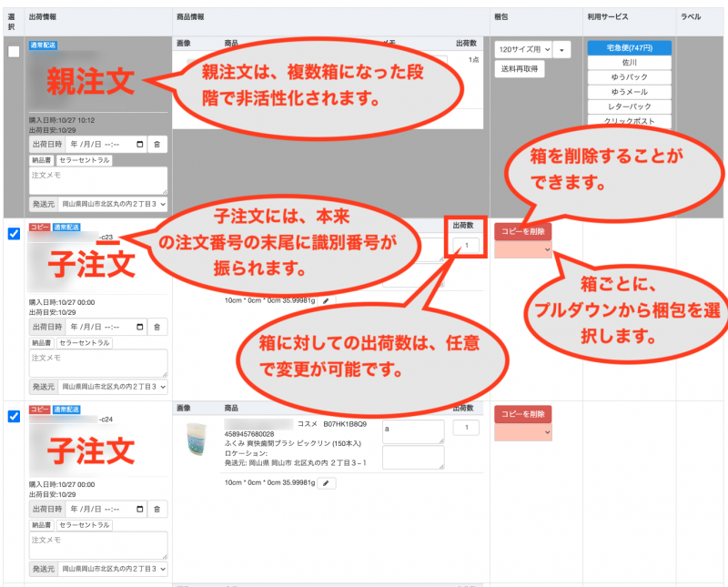
Task: Open the 120サイズ用 packaging dropdown
Action: click(x=522, y=49)
